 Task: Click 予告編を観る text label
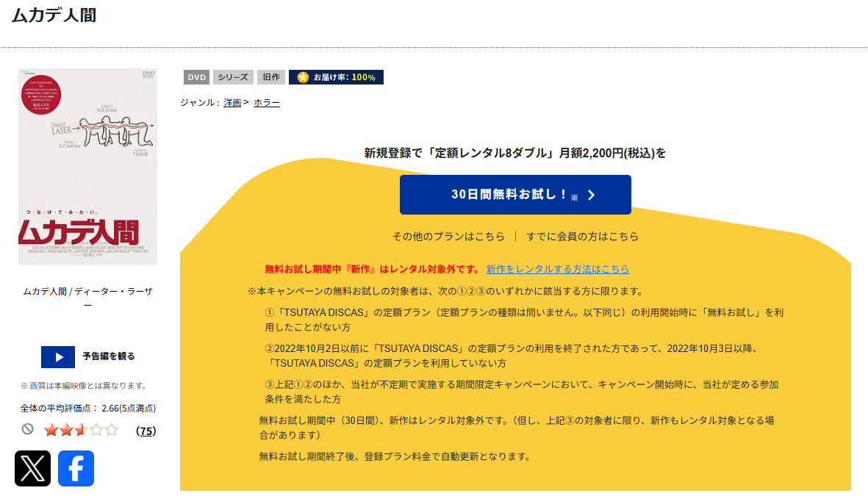(109, 356)
